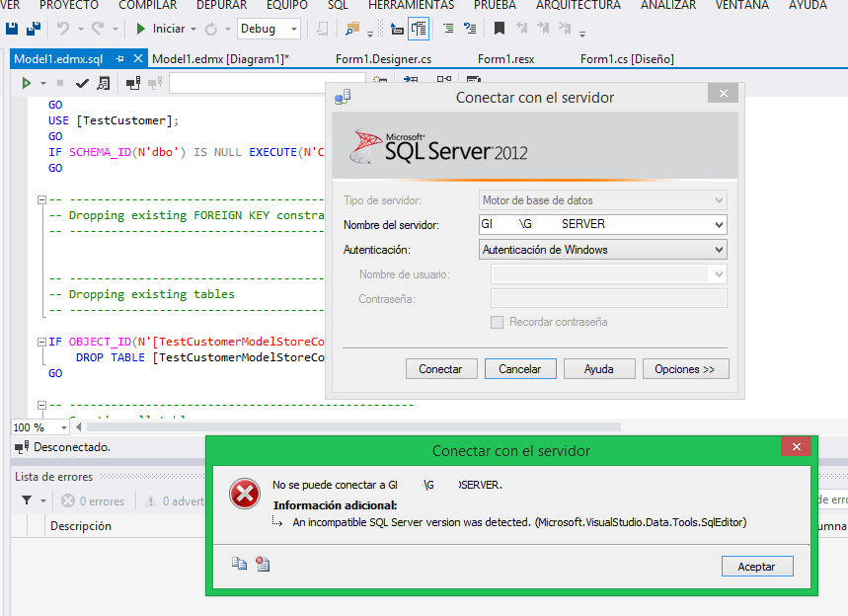
Task: Start debugging with the green Iniciar arrow
Action: [x=140, y=29]
